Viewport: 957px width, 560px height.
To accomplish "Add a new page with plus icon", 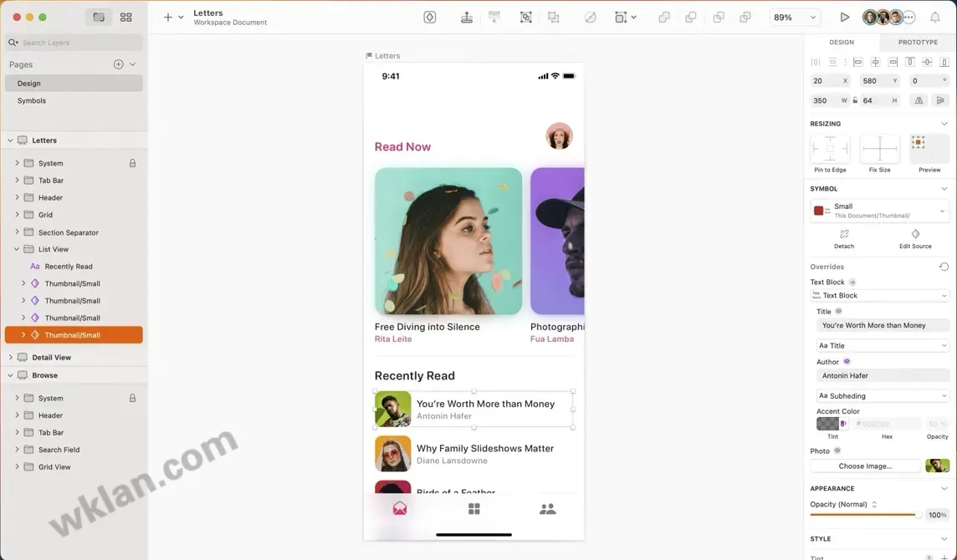I will click(119, 64).
